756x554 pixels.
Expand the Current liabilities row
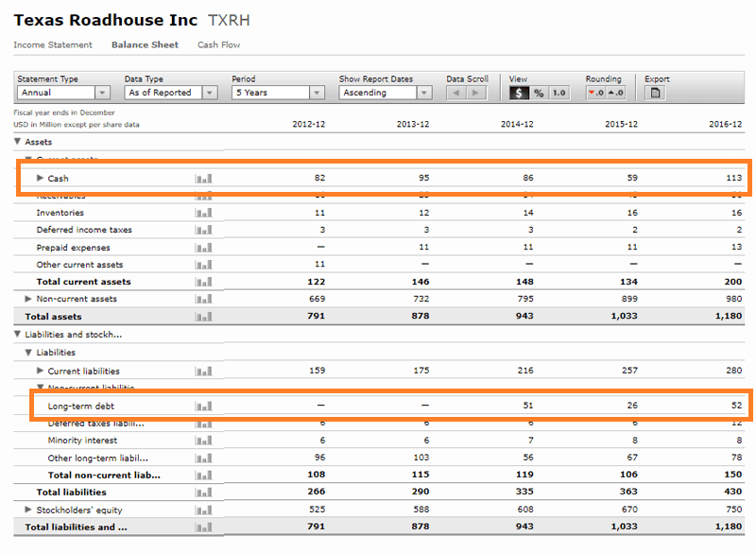pyautogui.click(x=40, y=371)
